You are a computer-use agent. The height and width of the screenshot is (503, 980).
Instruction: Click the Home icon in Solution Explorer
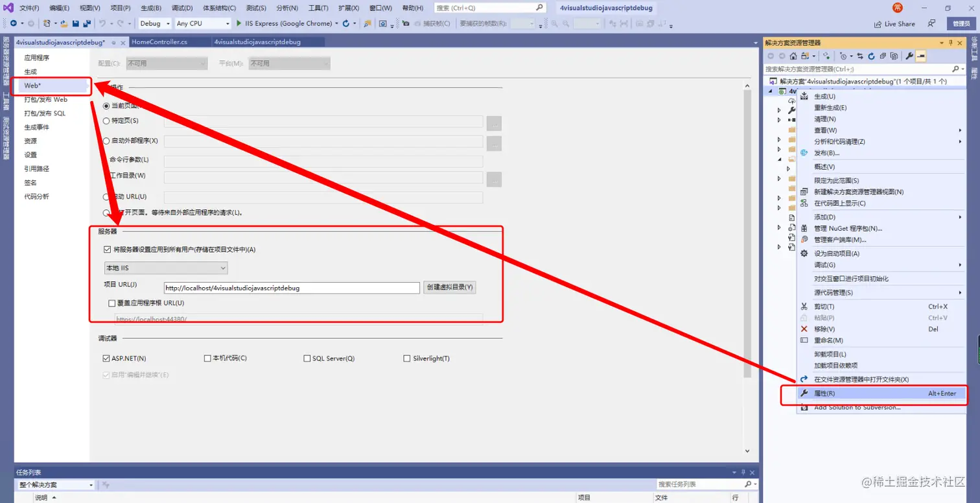(x=793, y=56)
